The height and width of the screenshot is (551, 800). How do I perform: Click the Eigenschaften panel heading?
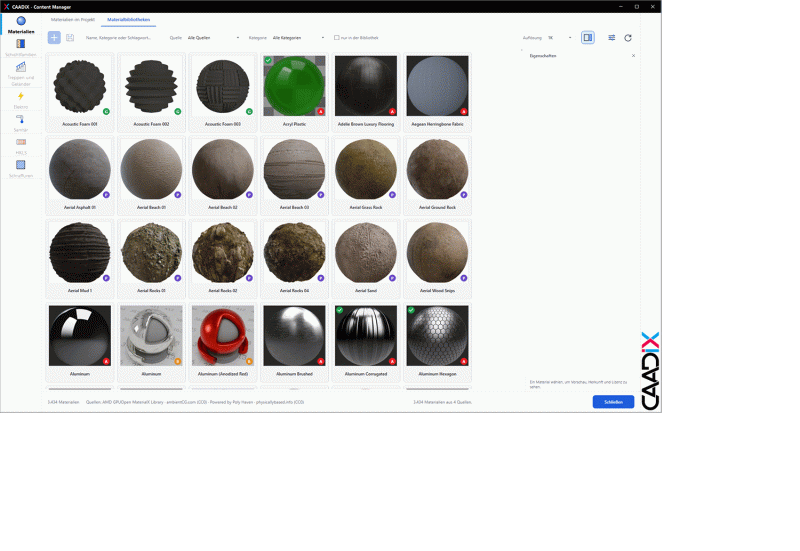tap(543, 56)
